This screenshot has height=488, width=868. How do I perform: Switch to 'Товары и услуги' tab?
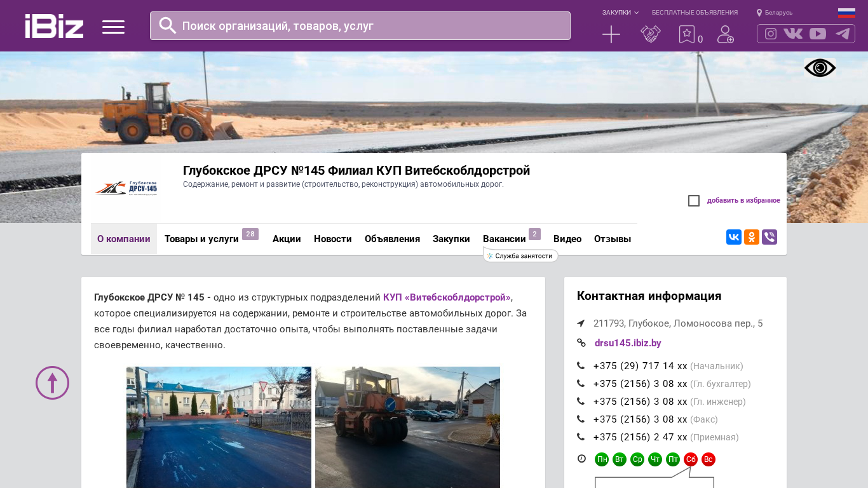(x=201, y=239)
